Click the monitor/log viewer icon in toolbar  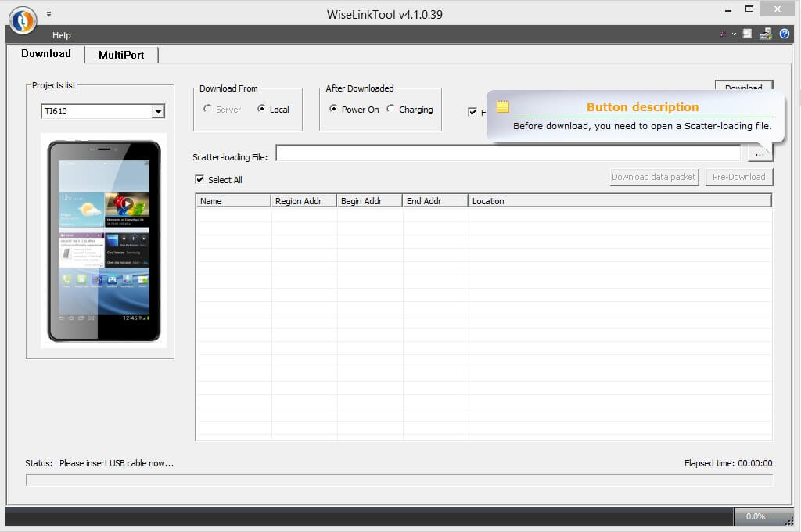(x=746, y=33)
